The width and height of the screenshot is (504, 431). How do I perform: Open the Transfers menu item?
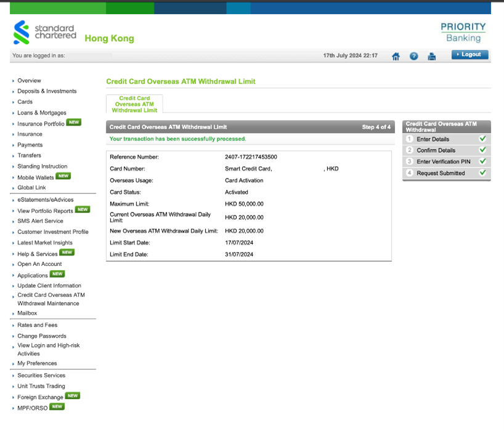(29, 156)
